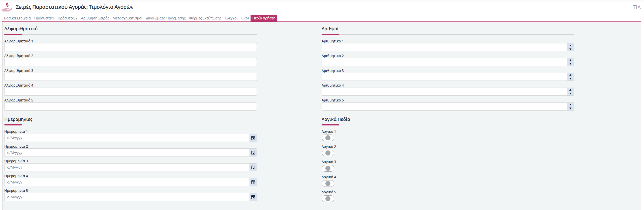
Task: Increase Αριθμητικό 5 with the up arrow
Action: (x=570, y=105)
